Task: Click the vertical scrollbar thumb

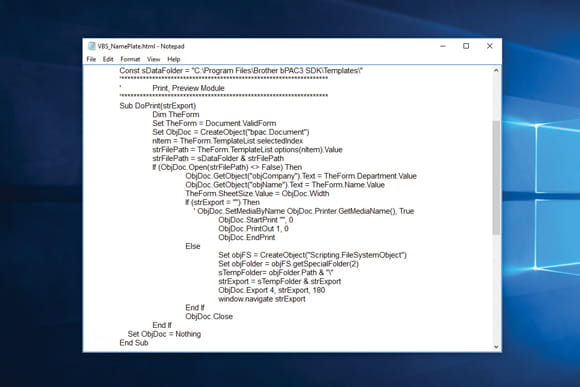Action: [496, 177]
